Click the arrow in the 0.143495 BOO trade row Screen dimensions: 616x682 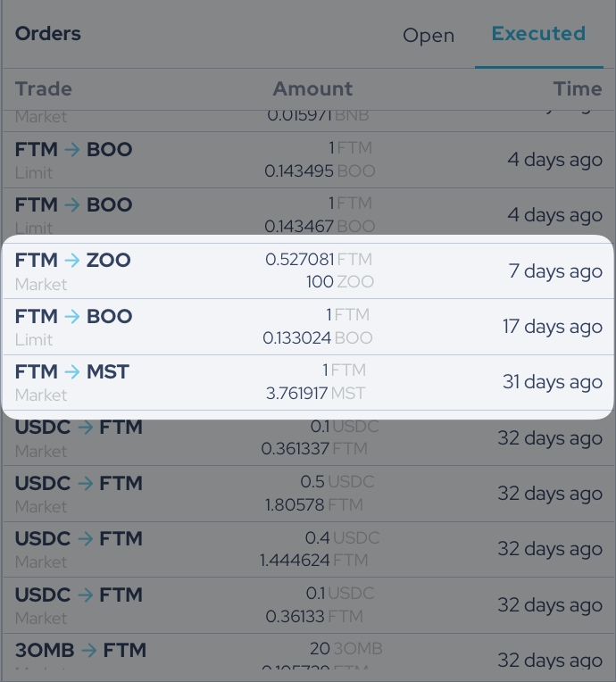click(x=72, y=149)
